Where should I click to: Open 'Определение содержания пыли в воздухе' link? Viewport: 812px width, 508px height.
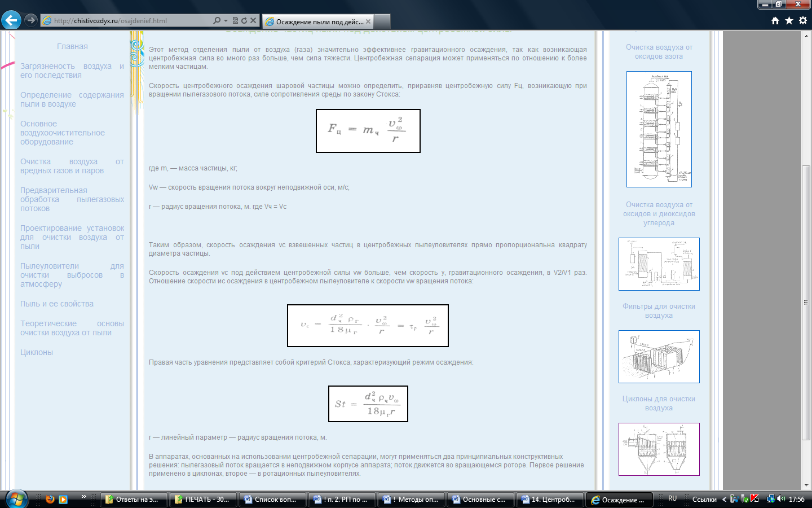coord(72,99)
